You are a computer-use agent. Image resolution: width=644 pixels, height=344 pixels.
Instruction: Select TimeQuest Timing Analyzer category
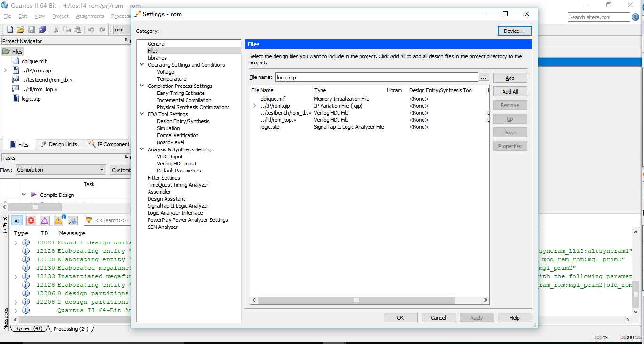pos(178,185)
